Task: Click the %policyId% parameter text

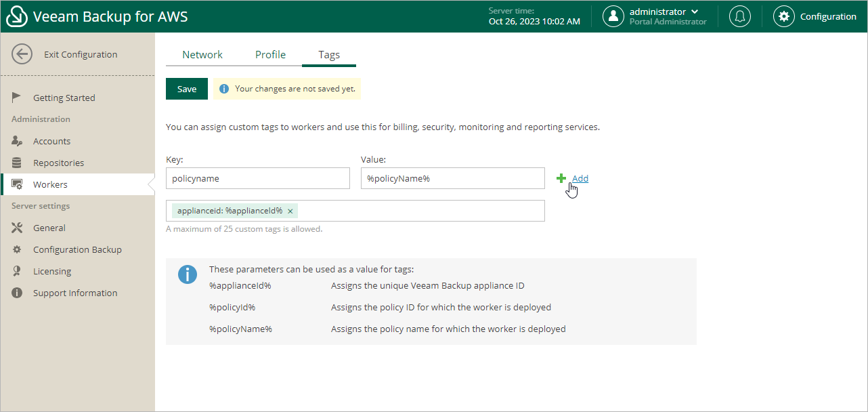Action: (x=232, y=307)
